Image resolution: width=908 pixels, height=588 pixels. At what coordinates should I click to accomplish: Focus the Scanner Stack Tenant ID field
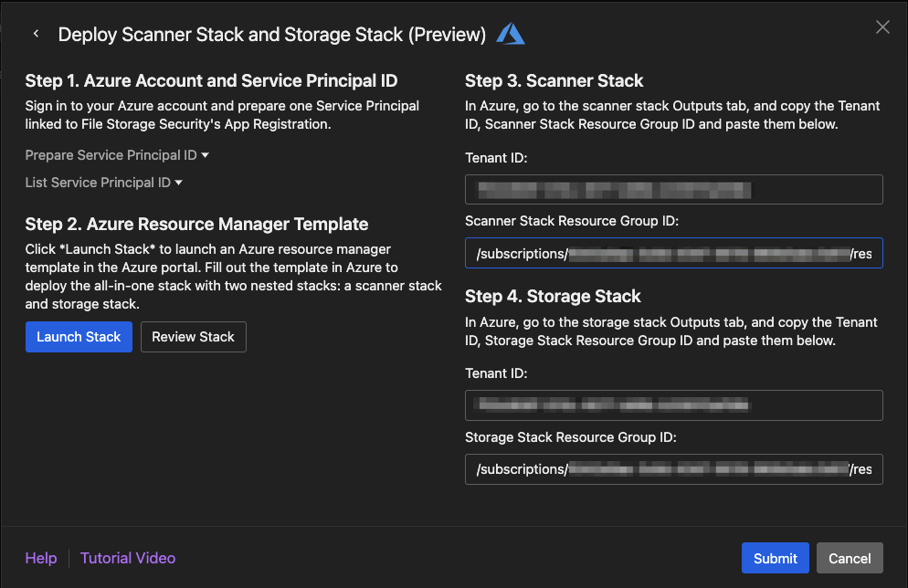tap(673, 190)
